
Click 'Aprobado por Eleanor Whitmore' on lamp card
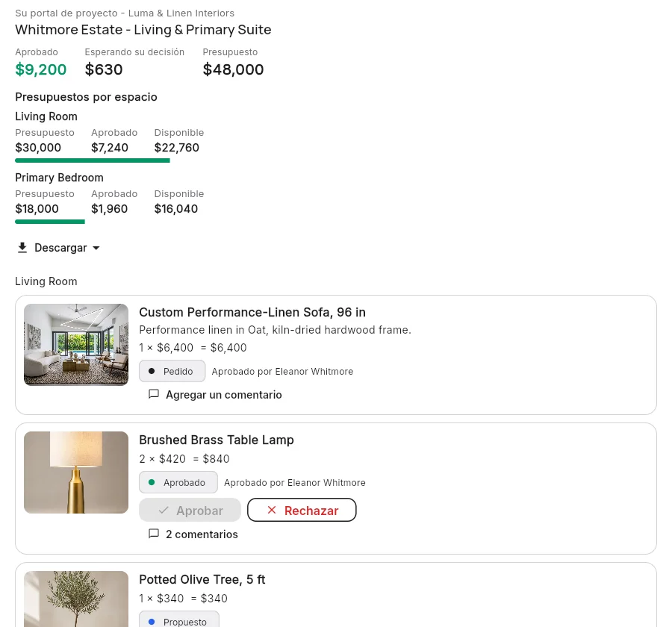point(295,483)
